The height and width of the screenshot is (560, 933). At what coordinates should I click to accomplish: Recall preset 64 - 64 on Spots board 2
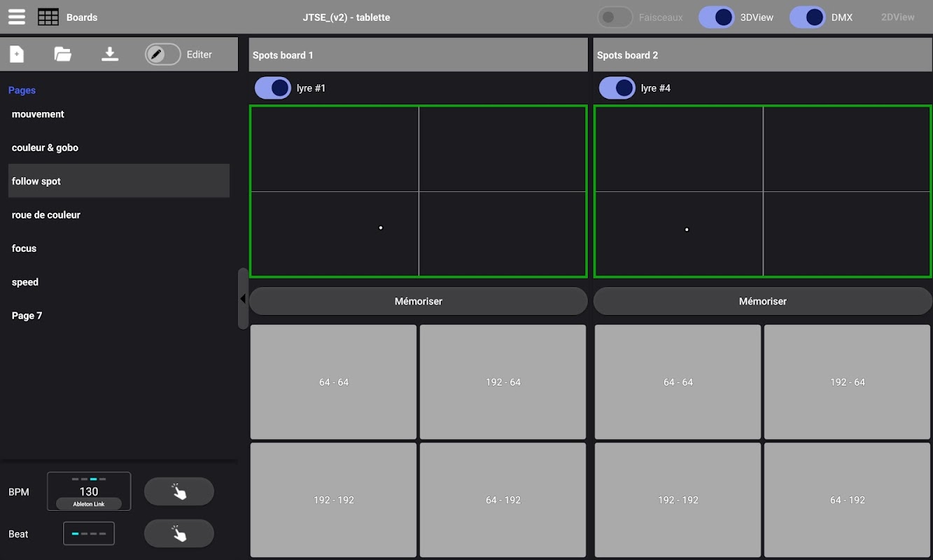click(678, 382)
